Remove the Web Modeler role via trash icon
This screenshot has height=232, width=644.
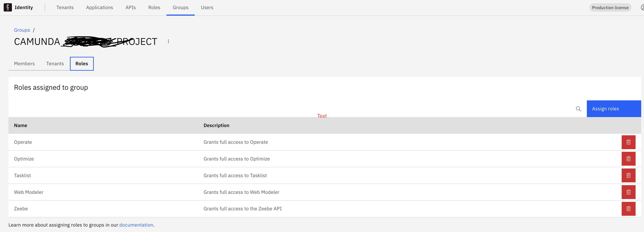point(628,192)
